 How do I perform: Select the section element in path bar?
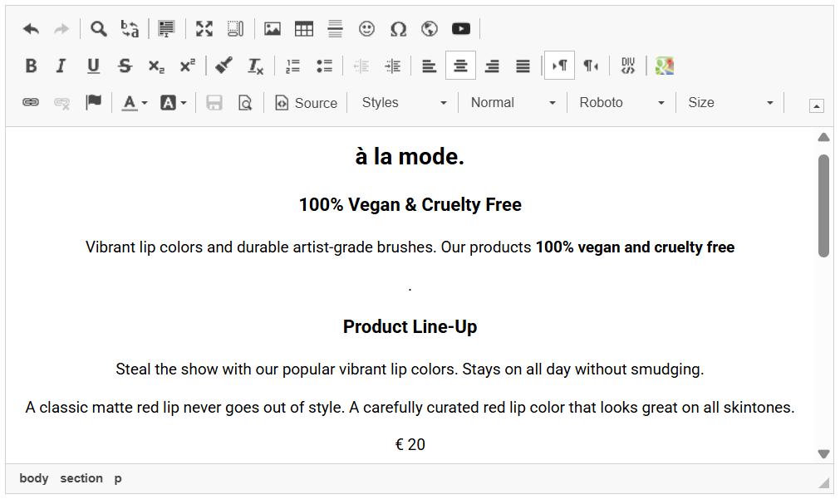pos(81,478)
